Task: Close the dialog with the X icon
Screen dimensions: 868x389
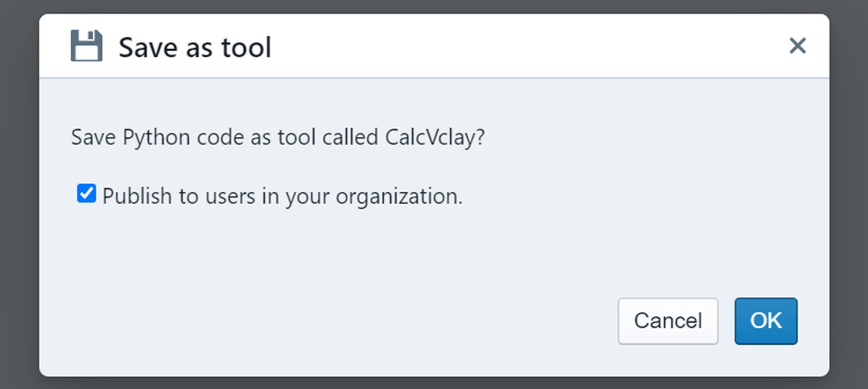Action: pos(797,46)
